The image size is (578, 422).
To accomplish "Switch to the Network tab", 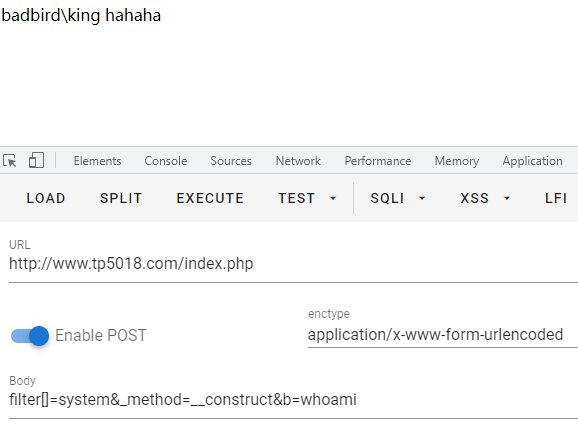I will [298, 161].
